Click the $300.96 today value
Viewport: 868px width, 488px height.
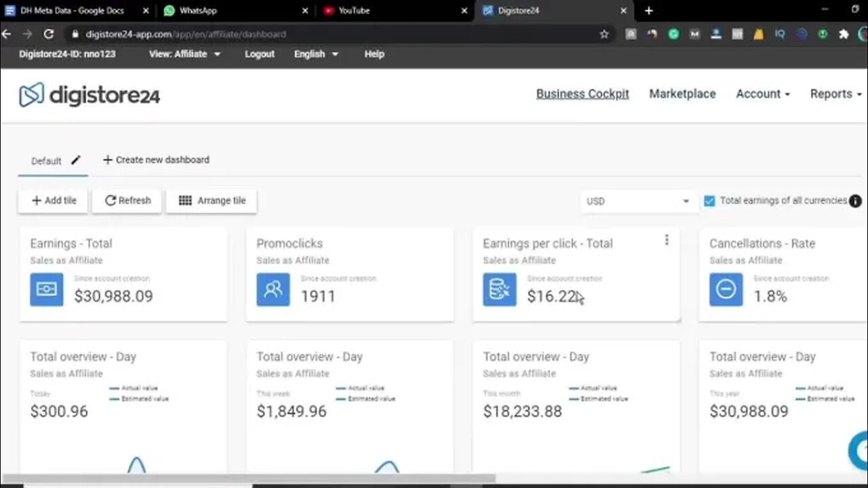[x=59, y=411]
